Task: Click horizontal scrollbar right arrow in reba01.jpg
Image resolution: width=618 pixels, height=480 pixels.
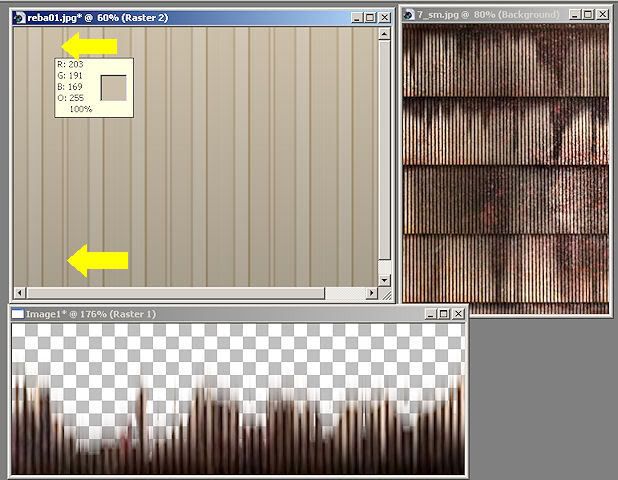Action: click(371, 293)
